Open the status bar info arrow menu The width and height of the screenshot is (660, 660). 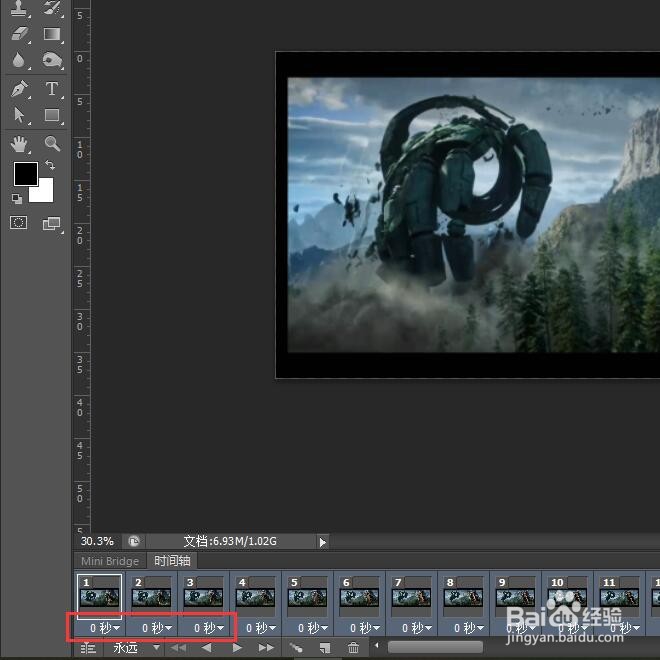[x=322, y=542]
